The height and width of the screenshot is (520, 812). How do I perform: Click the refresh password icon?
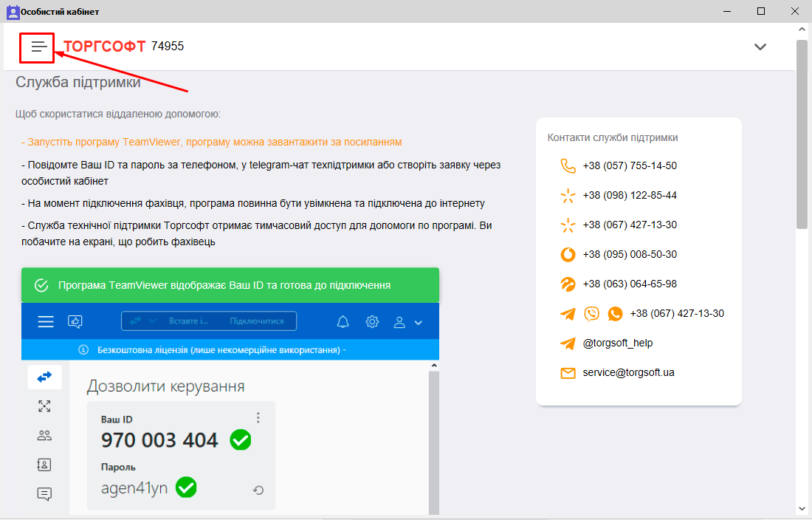tap(258, 490)
